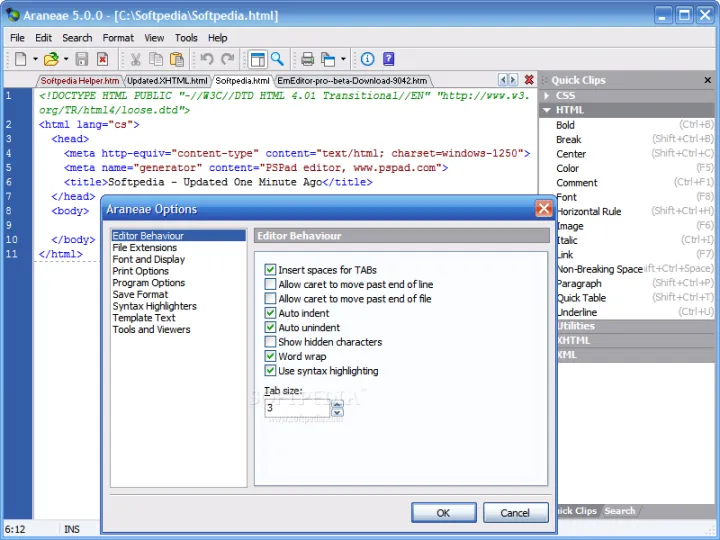Image resolution: width=720 pixels, height=540 pixels.
Task: Open the Tools menu
Action: tap(186, 38)
